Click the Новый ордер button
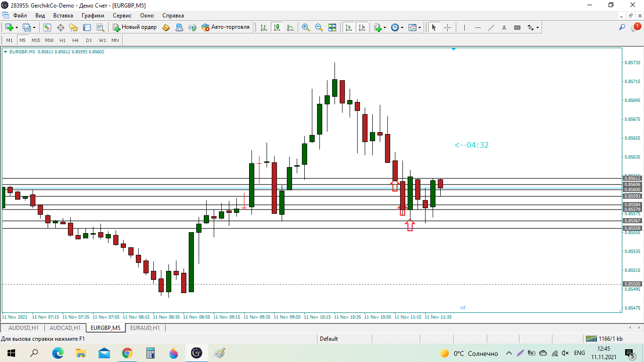 pos(135,27)
